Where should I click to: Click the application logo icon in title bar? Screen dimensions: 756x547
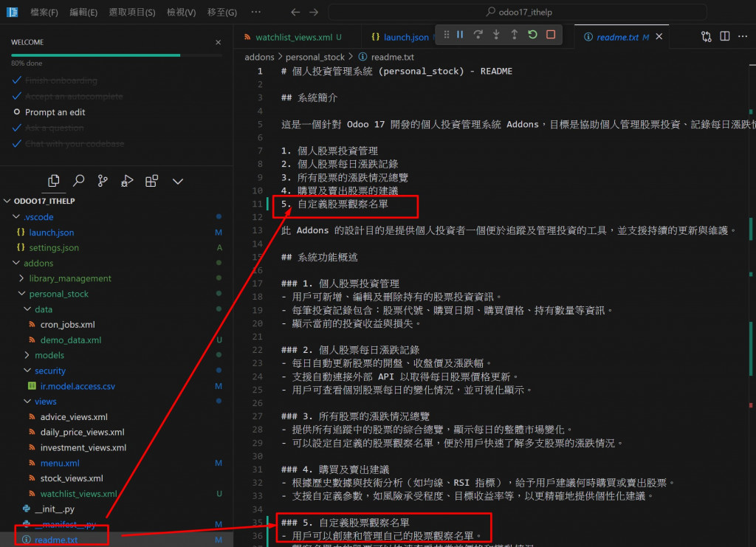coord(12,12)
